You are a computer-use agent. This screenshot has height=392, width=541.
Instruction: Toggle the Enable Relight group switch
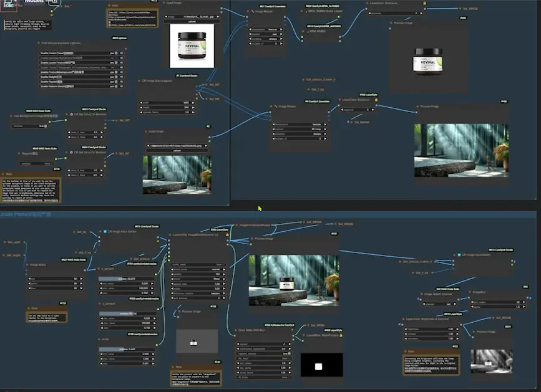[x=116, y=77]
